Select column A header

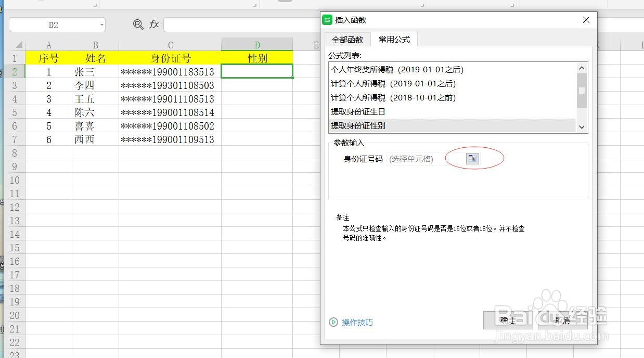pyautogui.click(x=49, y=45)
